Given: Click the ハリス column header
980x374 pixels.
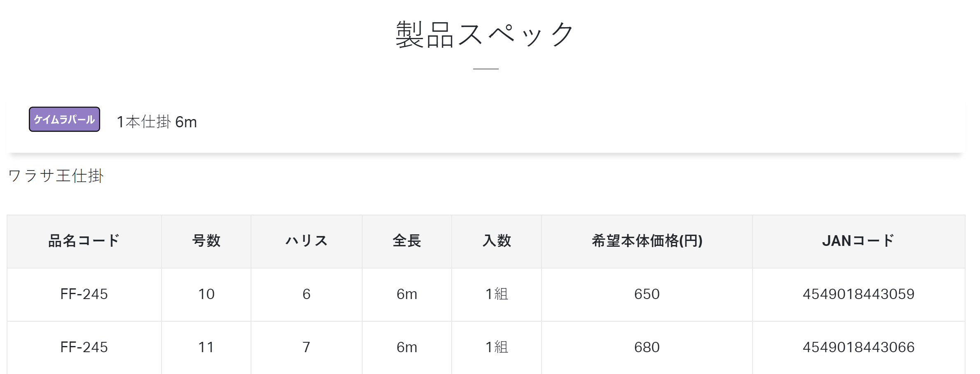Looking at the screenshot, I should click(307, 241).
